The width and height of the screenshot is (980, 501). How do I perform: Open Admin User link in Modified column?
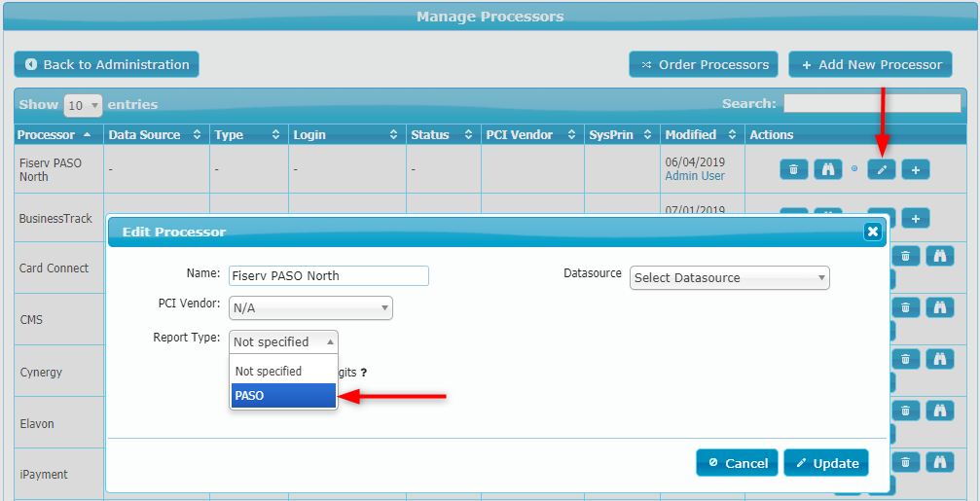click(695, 176)
